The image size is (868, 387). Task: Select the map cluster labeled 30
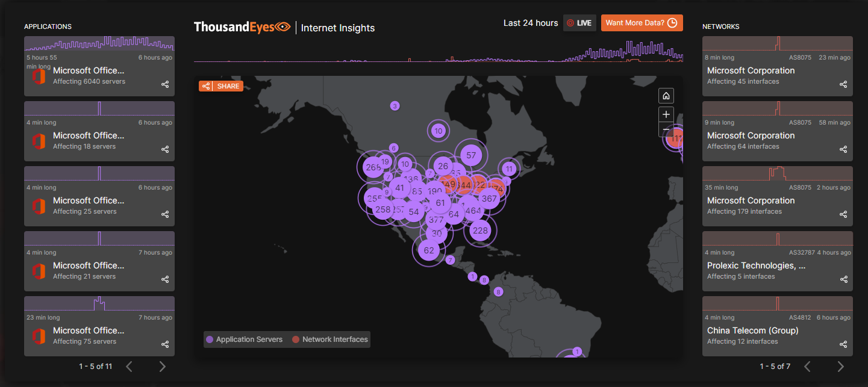click(x=437, y=234)
